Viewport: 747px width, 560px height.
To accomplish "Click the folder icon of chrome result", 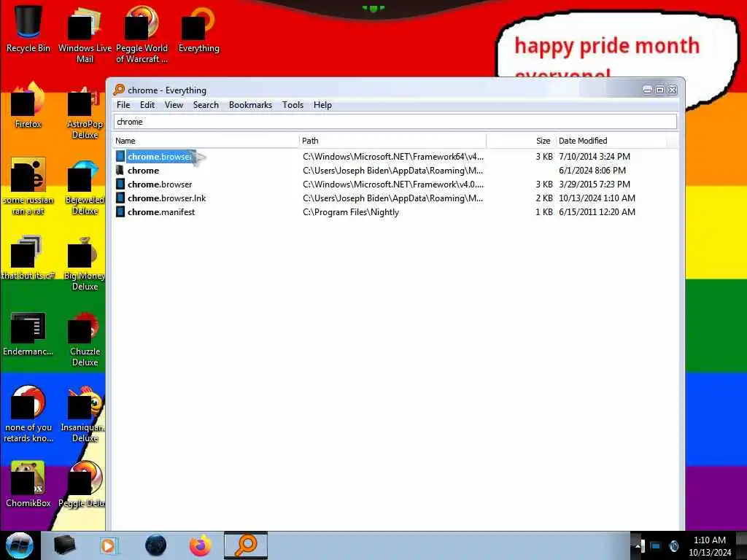I will click(120, 171).
